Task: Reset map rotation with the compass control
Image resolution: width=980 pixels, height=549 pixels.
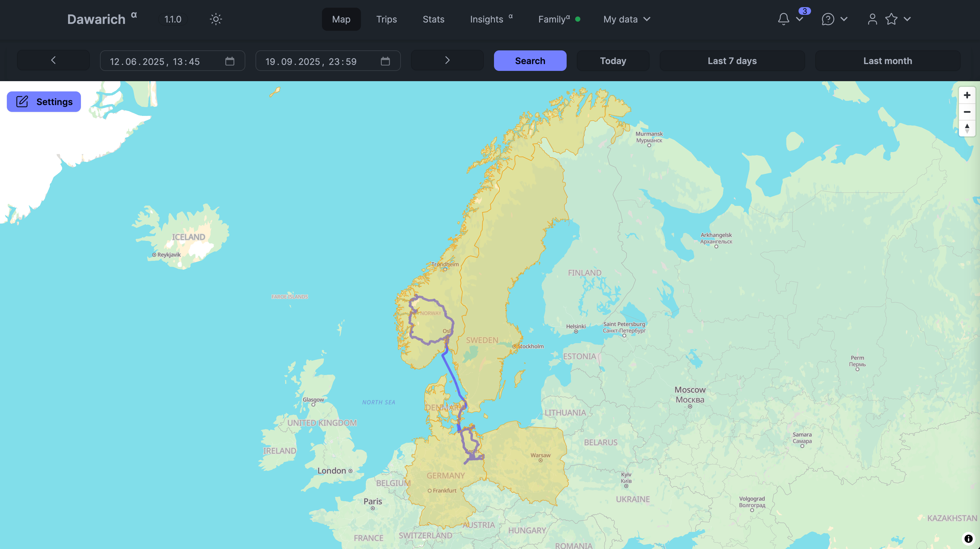Action: (967, 128)
